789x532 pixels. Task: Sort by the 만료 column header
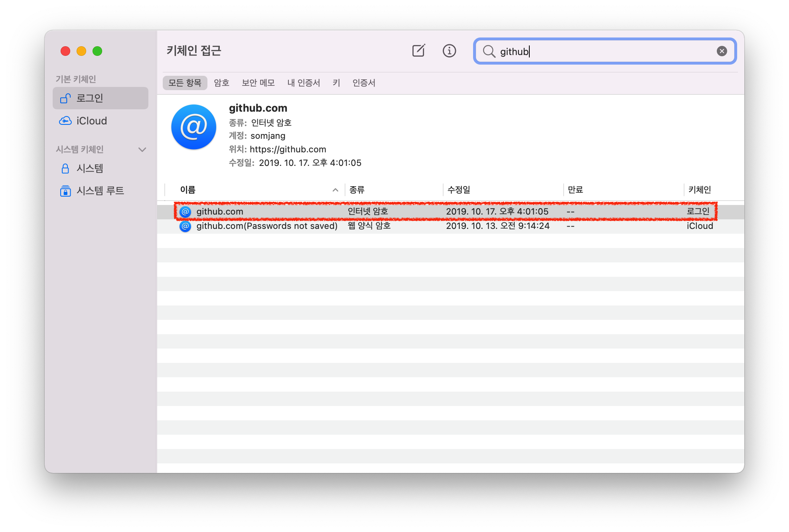pyautogui.click(x=624, y=190)
